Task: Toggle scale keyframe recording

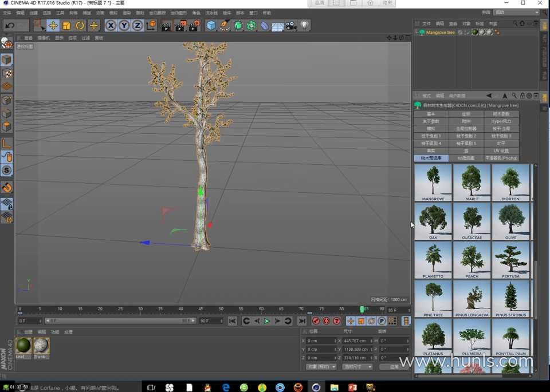Action: (361, 321)
